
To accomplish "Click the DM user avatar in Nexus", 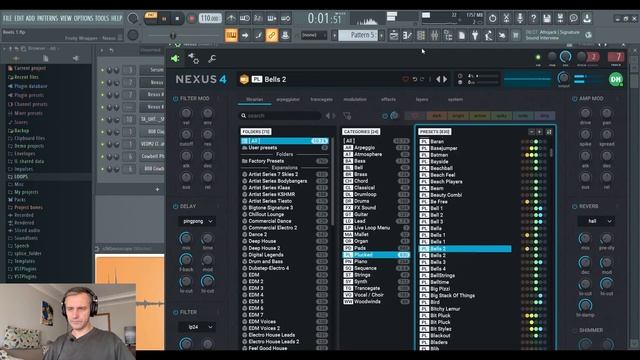I will coord(616,79).
